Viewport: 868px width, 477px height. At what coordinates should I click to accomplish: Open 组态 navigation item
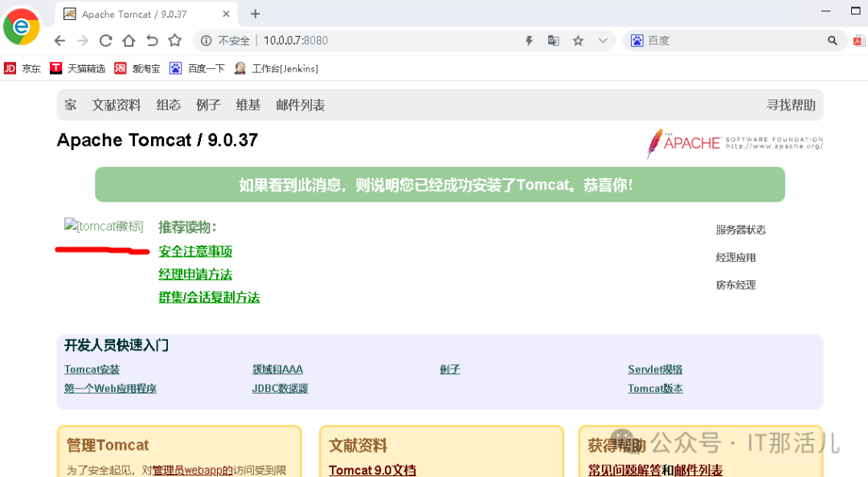[x=168, y=105]
